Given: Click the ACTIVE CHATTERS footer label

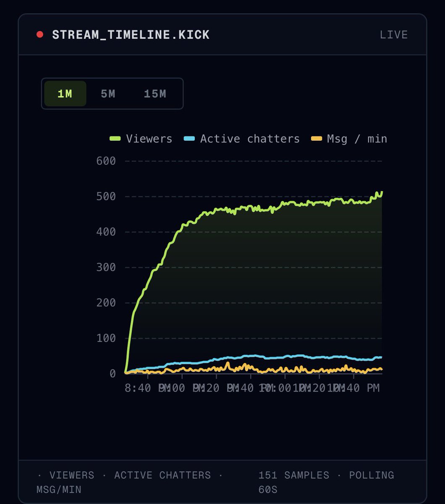Looking at the screenshot, I should coord(162,475).
